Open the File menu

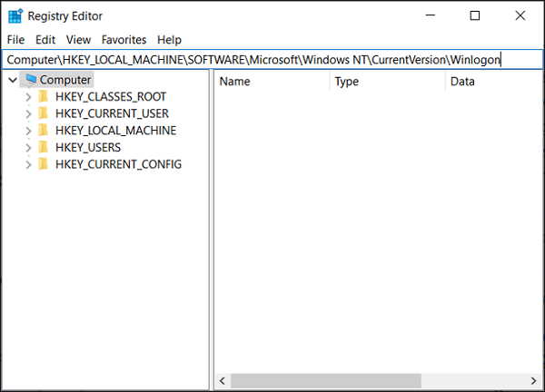coord(15,40)
